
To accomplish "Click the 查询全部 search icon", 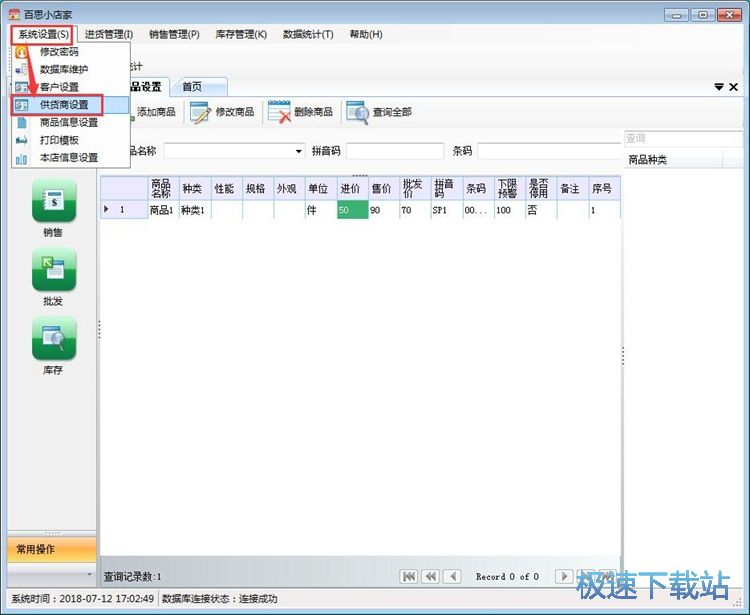I will [x=357, y=112].
